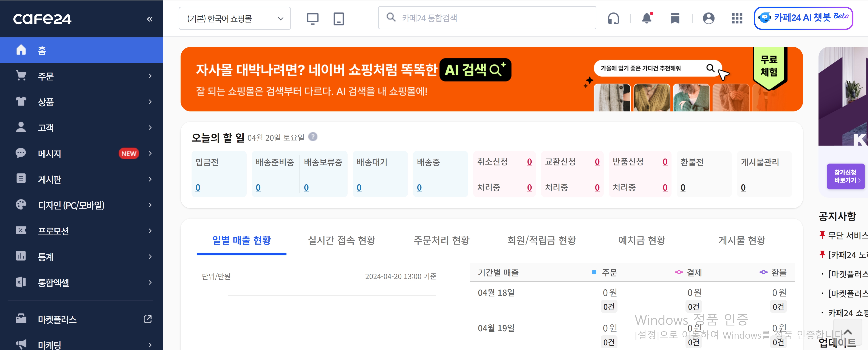Click the 마켓플러스 store icon
The width and height of the screenshot is (868, 350).
pos(21,318)
